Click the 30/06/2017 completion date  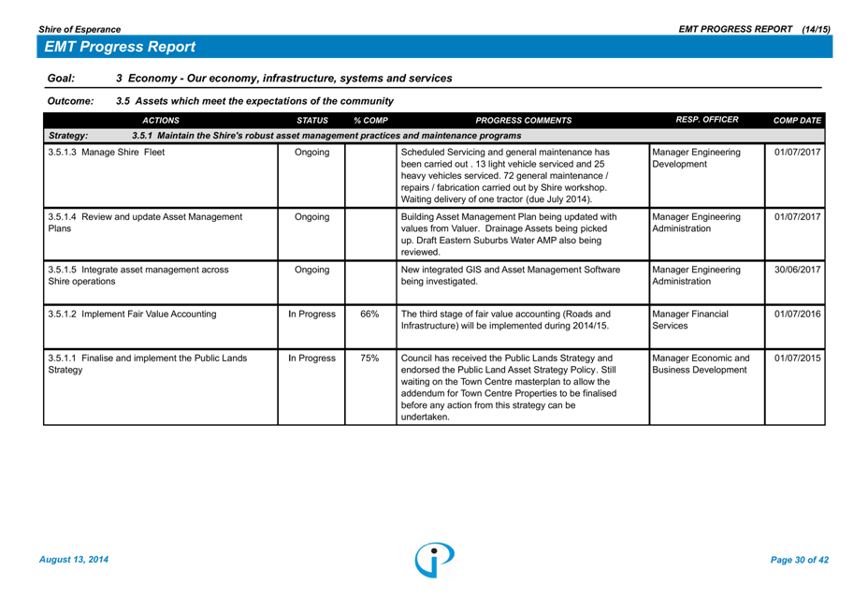(797, 270)
